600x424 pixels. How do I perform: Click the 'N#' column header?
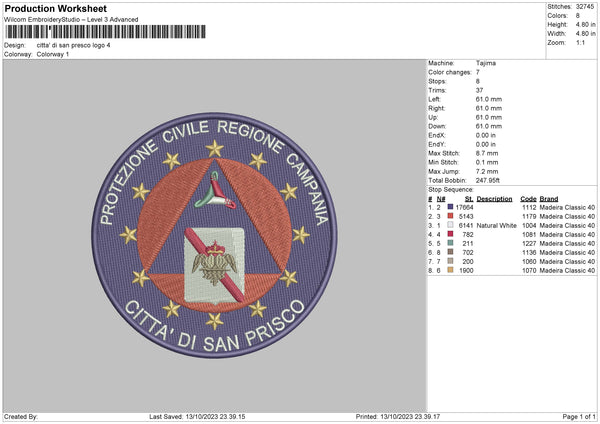[441, 199]
